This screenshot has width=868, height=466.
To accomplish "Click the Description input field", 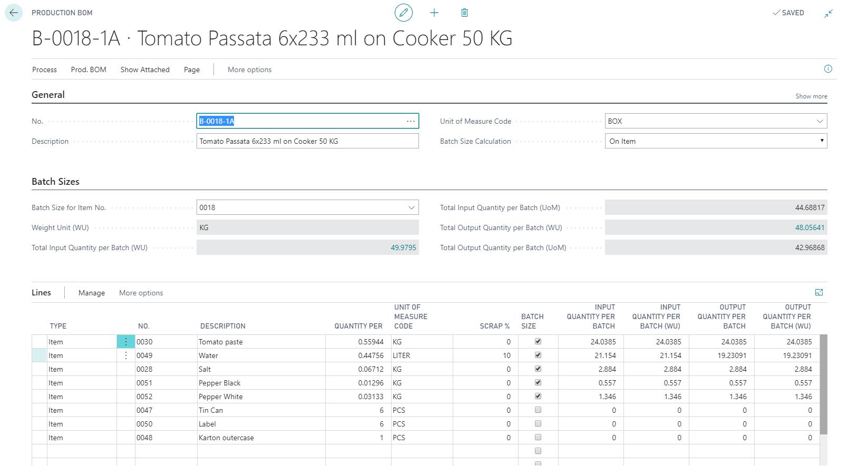I will point(307,141).
